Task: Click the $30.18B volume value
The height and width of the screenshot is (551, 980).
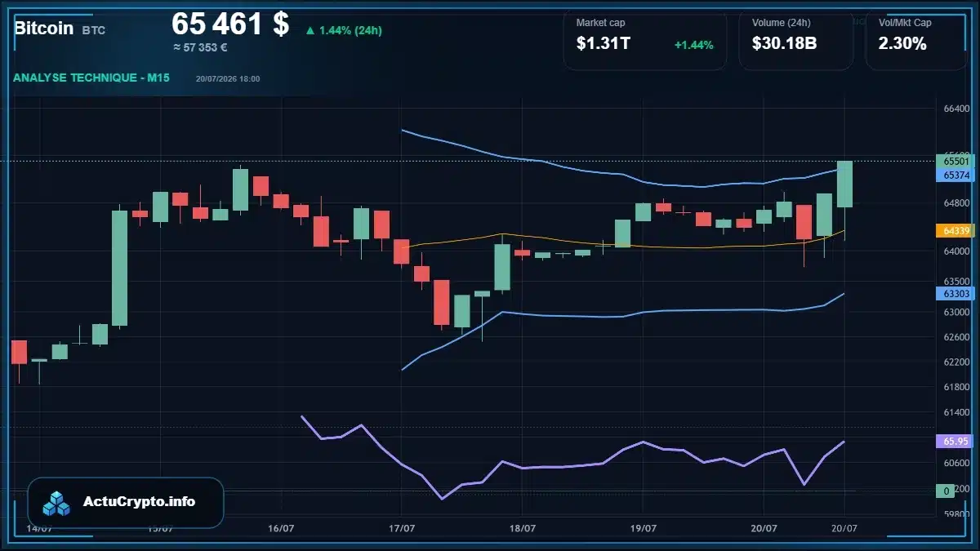Action: point(784,44)
